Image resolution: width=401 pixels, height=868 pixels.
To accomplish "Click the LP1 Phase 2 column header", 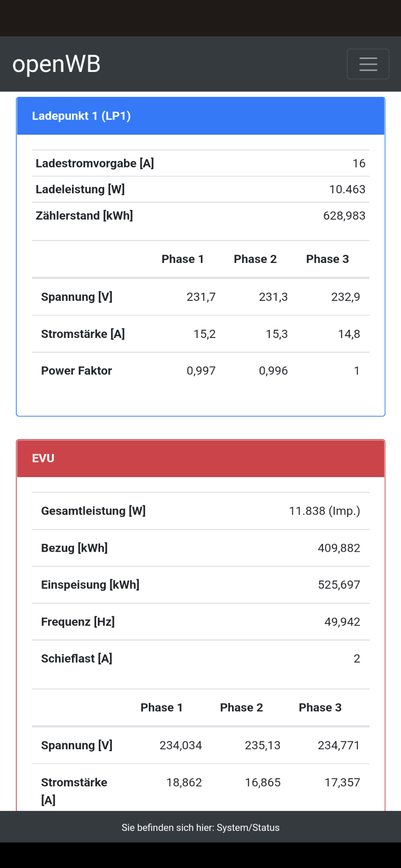I will click(x=255, y=259).
